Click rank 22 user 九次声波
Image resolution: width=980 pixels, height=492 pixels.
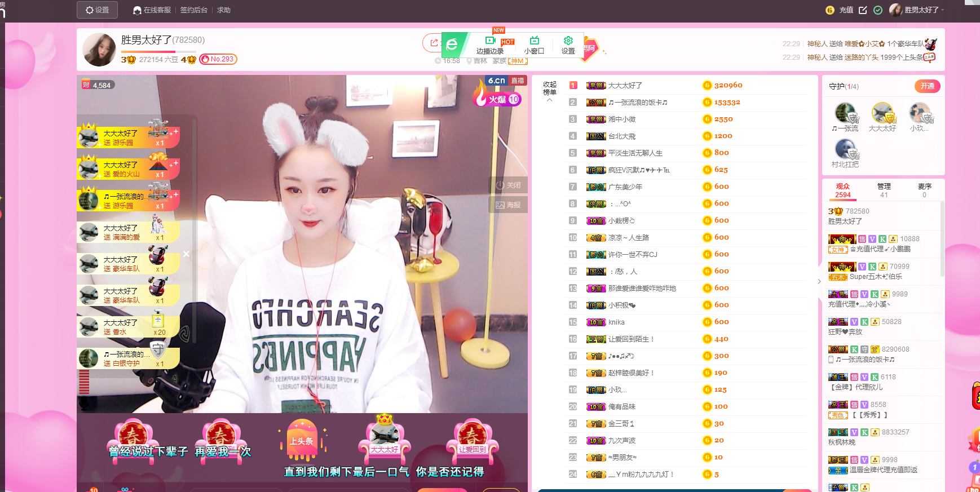[x=622, y=441]
